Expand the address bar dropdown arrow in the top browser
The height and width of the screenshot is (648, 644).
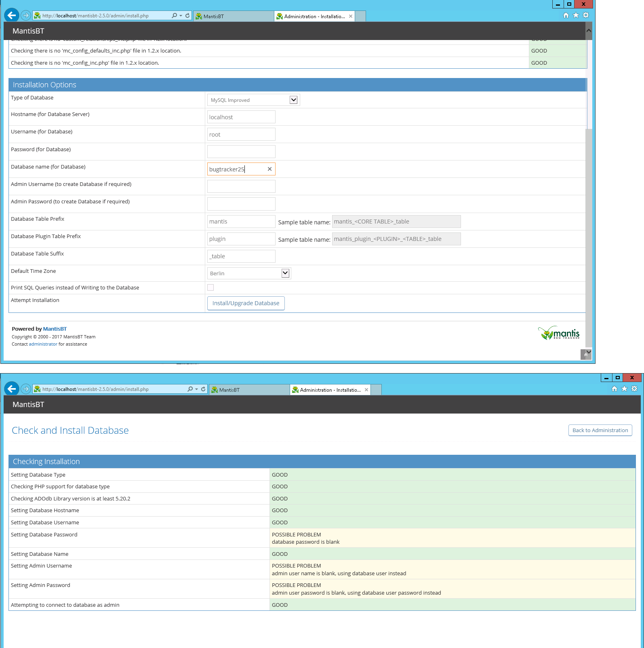181,16
